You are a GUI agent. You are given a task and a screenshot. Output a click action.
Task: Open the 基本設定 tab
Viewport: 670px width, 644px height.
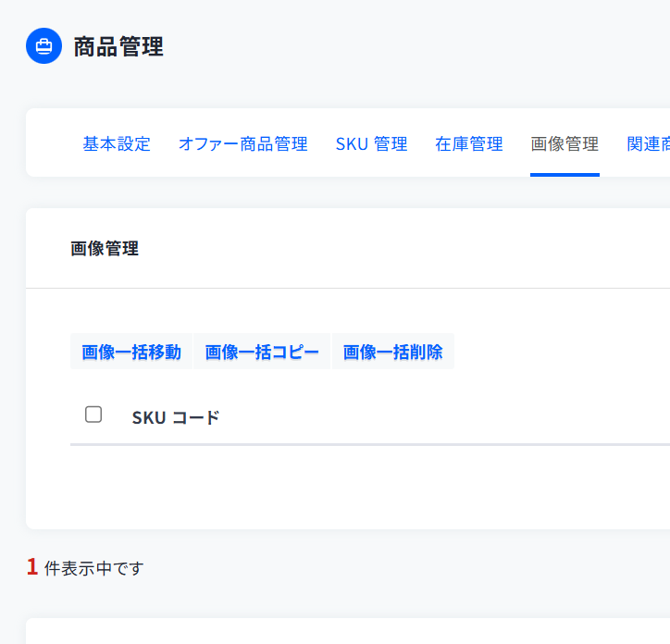click(117, 143)
